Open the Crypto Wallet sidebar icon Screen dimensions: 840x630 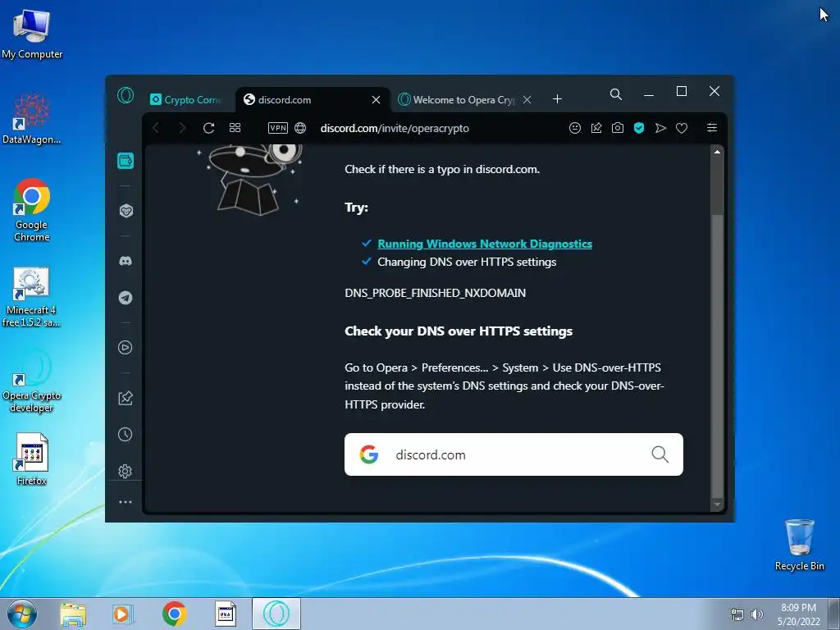click(126, 161)
